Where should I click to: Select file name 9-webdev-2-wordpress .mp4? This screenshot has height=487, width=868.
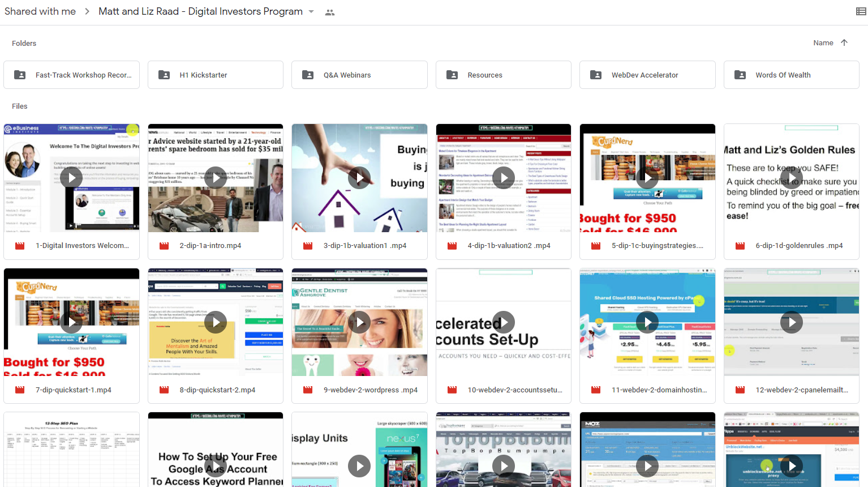[x=371, y=390]
